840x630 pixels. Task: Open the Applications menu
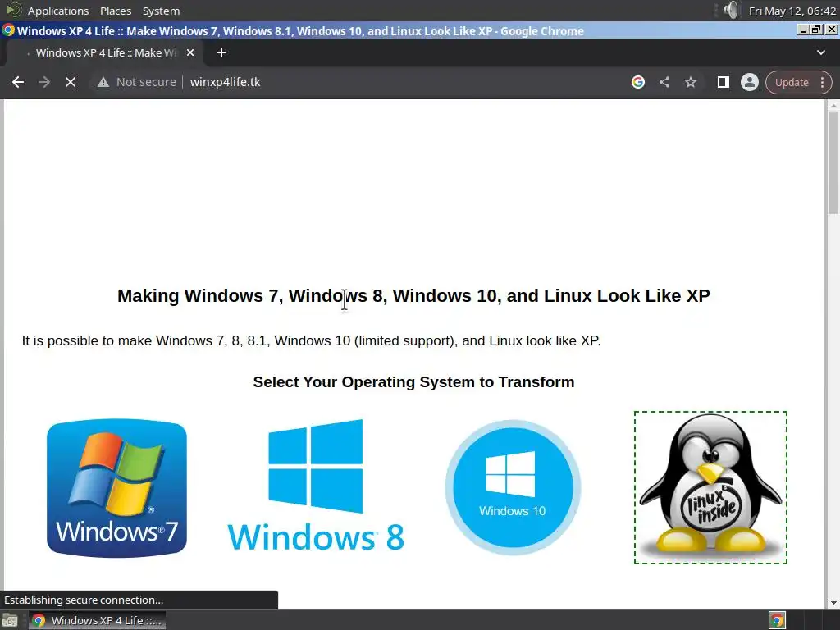[x=58, y=11]
